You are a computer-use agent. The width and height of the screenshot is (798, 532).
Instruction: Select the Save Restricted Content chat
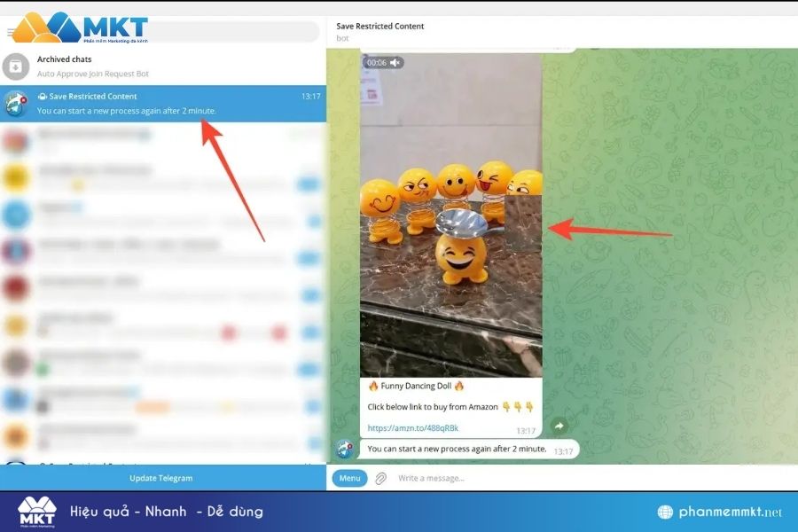coord(160,102)
